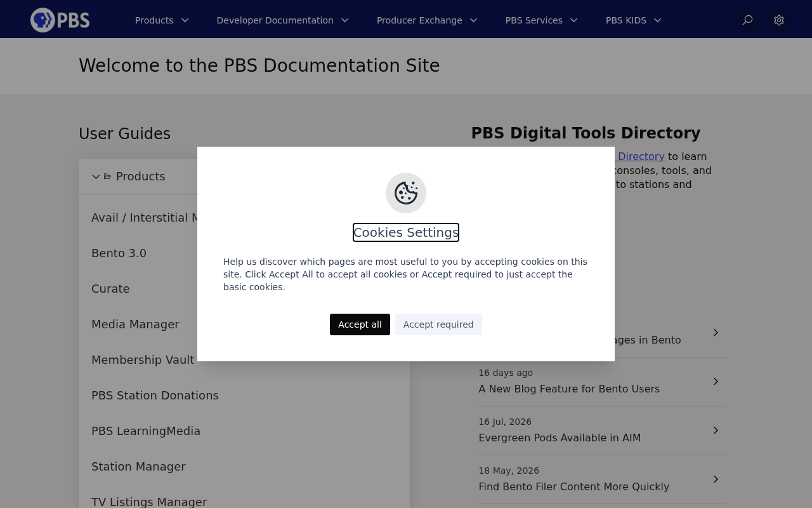812x508 pixels.
Task: Open the Curate guide
Action: (x=110, y=289)
